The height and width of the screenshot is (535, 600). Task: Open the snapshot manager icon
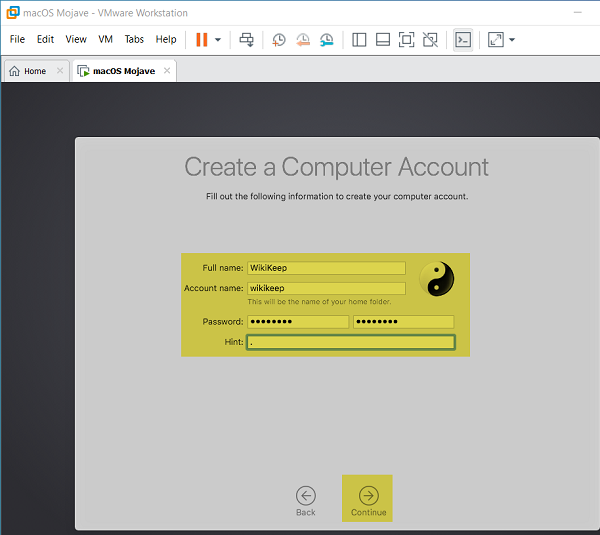(x=327, y=40)
